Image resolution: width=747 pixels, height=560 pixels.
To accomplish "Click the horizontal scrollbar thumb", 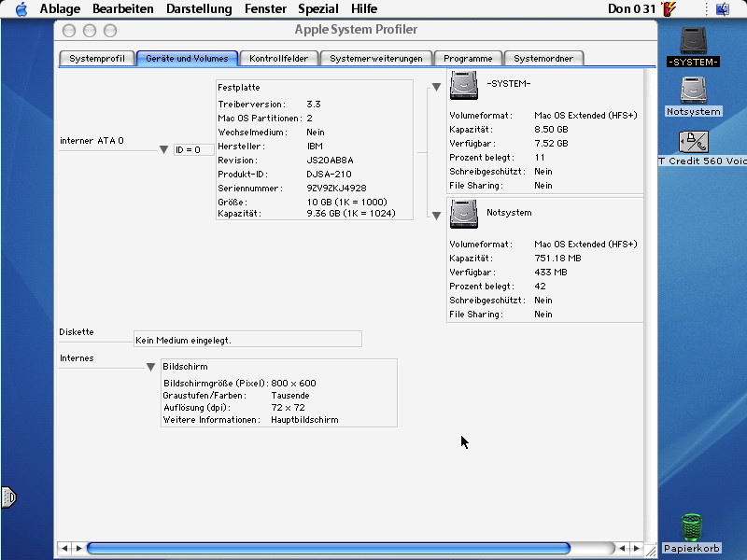I will point(329,548).
